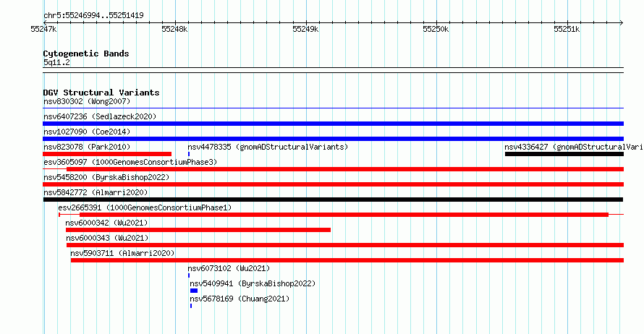Click the nsv1027090 (Coe2014) label
644x334 pixels.
pyautogui.click(x=87, y=132)
